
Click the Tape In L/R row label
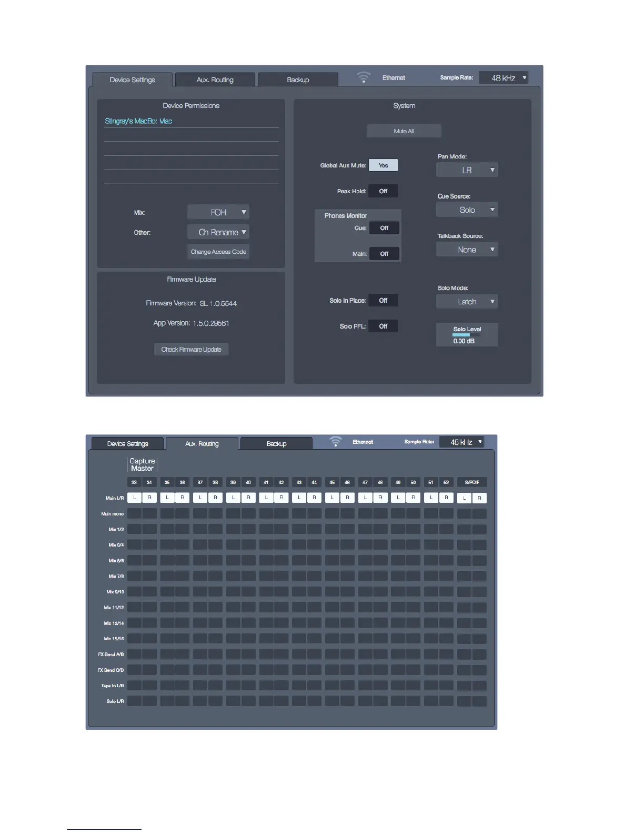point(113,686)
